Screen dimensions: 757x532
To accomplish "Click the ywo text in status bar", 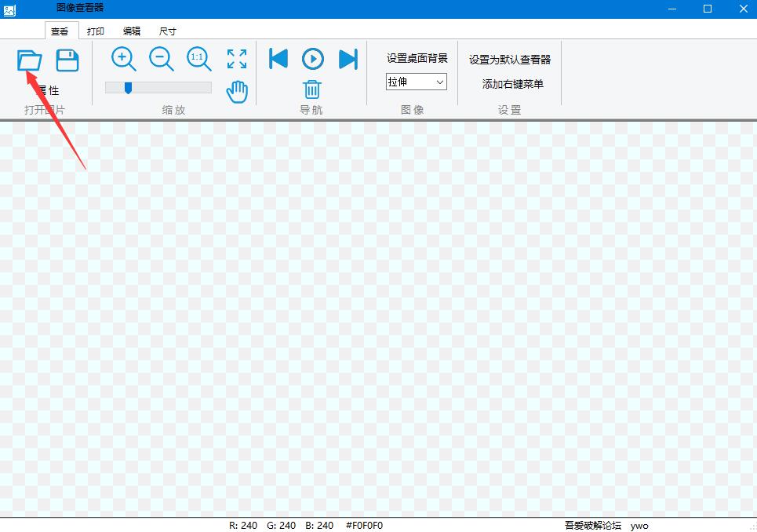I will coord(639,526).
